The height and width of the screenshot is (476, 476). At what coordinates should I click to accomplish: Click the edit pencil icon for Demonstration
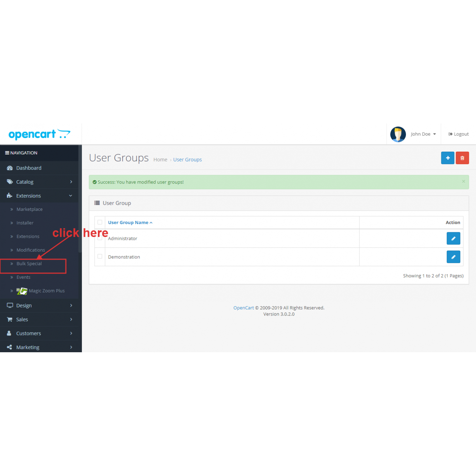tap(453, 257)
